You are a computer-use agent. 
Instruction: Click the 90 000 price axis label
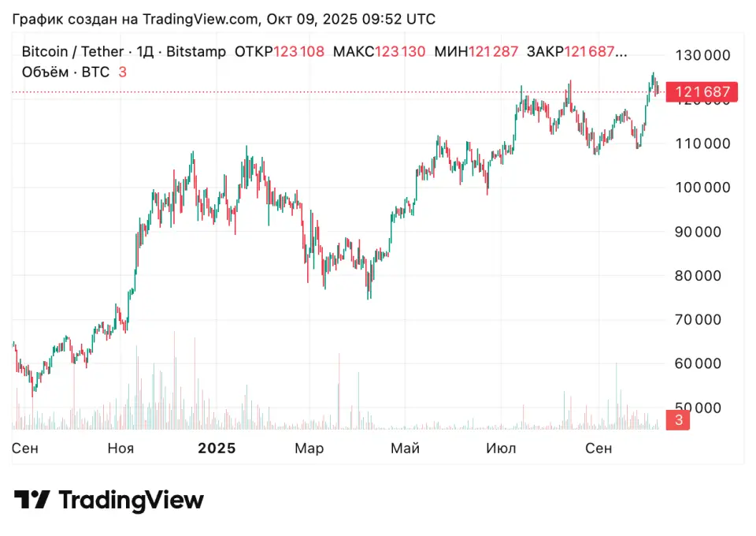pos(702,232)
